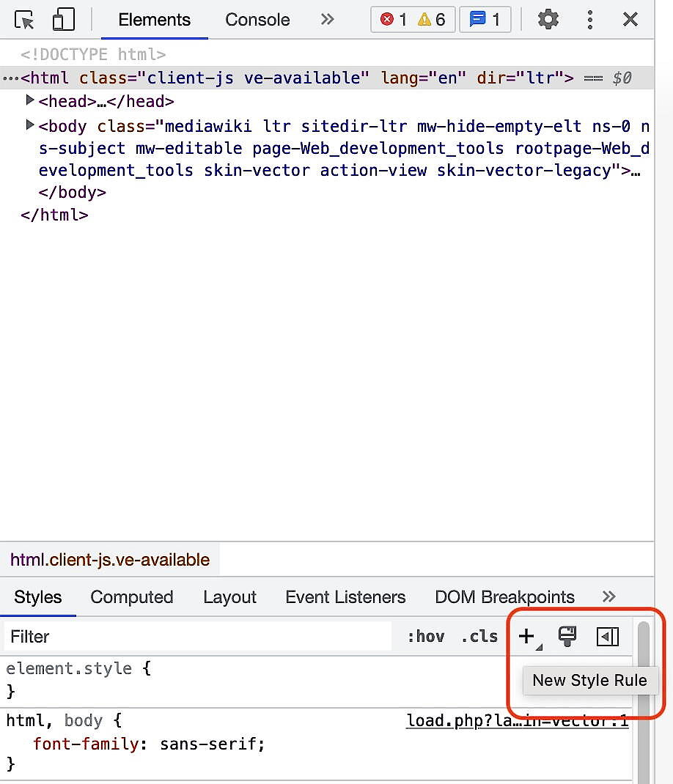
Task: Activate the inspect element picker
Action: coord(23,20)
